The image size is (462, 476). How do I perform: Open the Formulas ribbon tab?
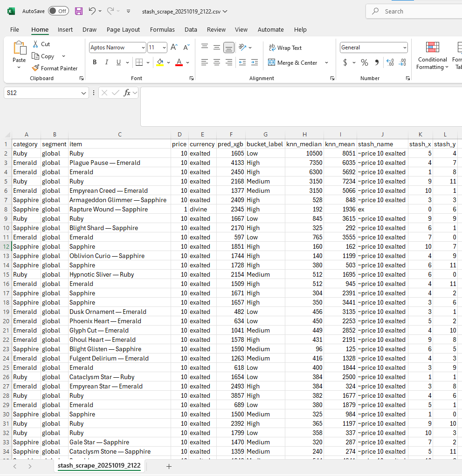pyautogui.click(x=162, y=29)
